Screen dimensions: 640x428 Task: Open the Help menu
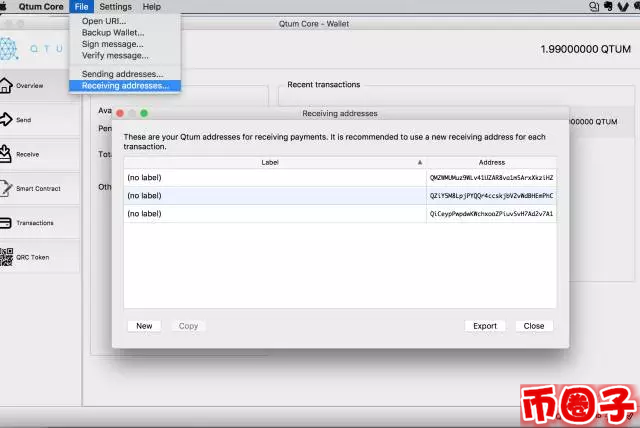pyautogui.click(x=151, y=7)
